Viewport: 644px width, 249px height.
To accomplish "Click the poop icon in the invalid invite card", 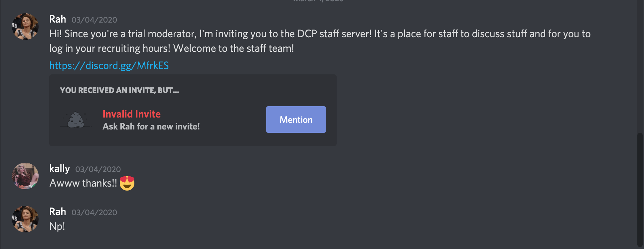I will [76, 120].
